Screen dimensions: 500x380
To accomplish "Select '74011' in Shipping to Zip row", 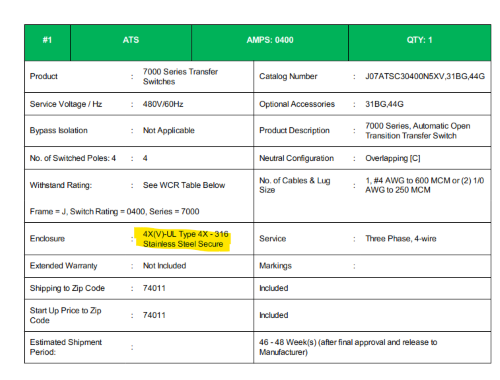I will [154, 288].
